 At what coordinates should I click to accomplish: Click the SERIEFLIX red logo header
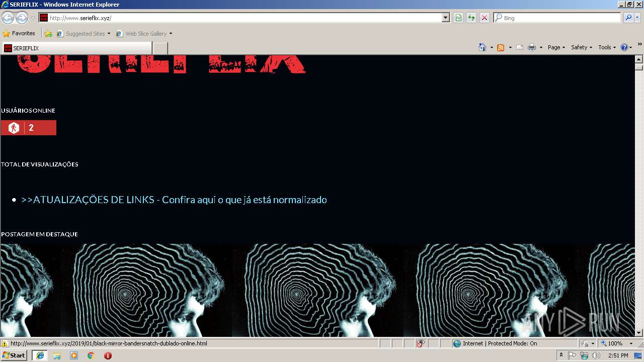pos(162,64)
